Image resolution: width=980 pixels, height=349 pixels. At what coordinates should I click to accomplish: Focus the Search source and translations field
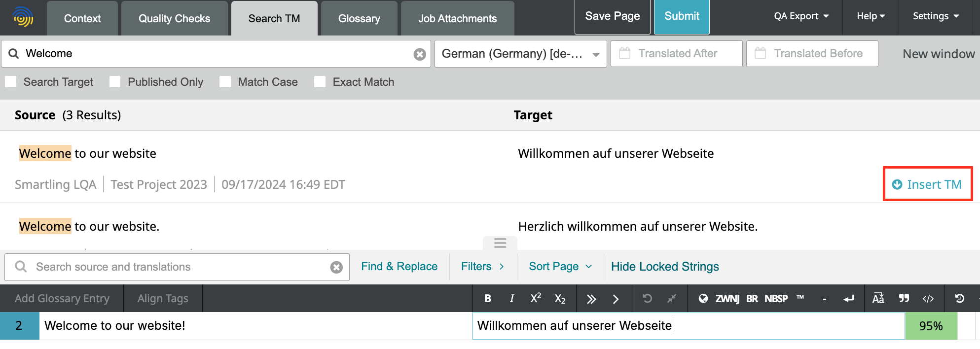(178, 267)
